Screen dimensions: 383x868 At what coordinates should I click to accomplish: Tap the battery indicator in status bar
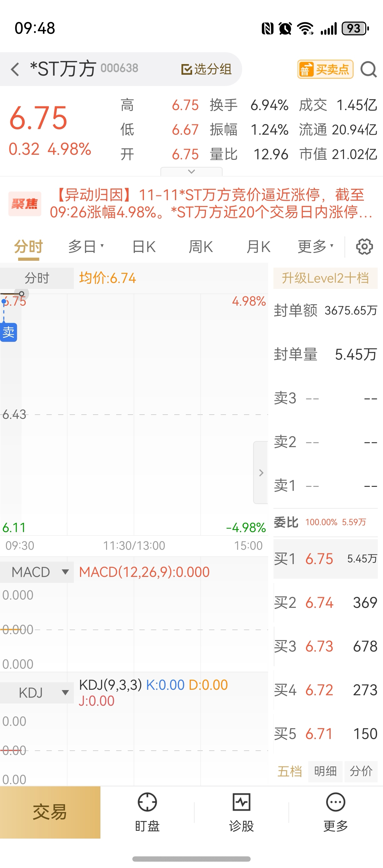tap(355, 29)
